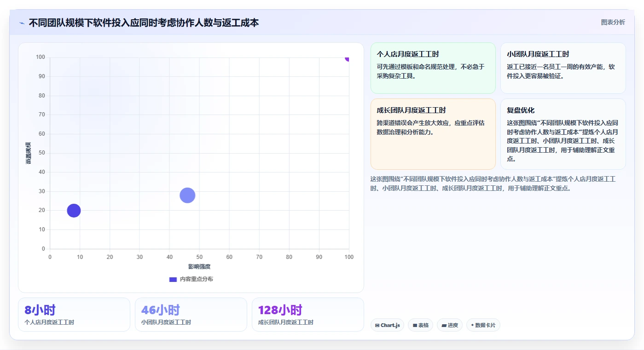This screenshot has height=350, width=644.
Task: Click the 数据卡片 tag chip
Action: click(x=483, y=325)
